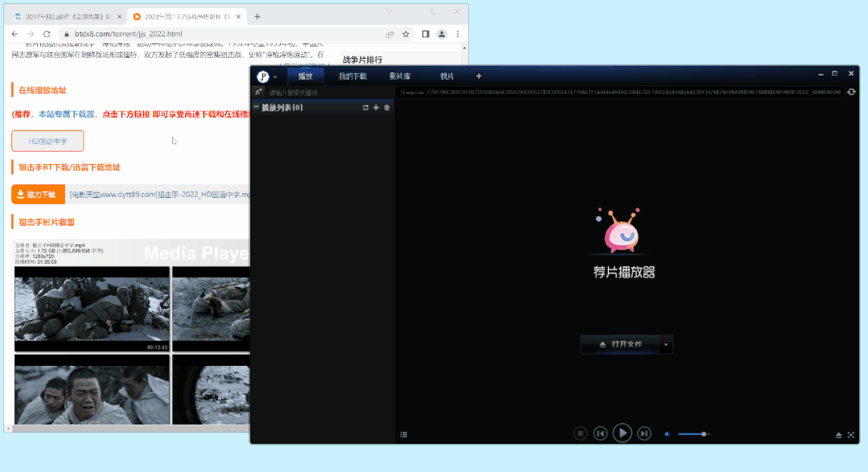Stop playback in the player
Viewport: 868px width, 472px height.
(580, 433)
